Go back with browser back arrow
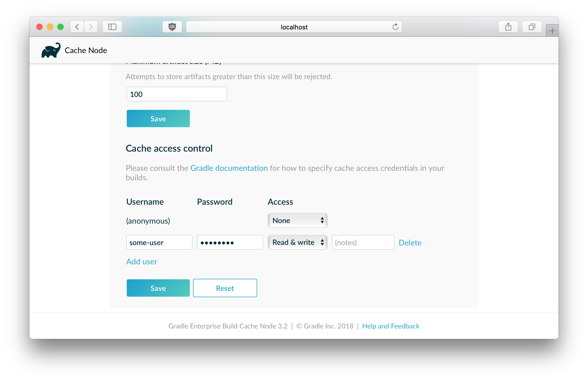 pos(77,27)
